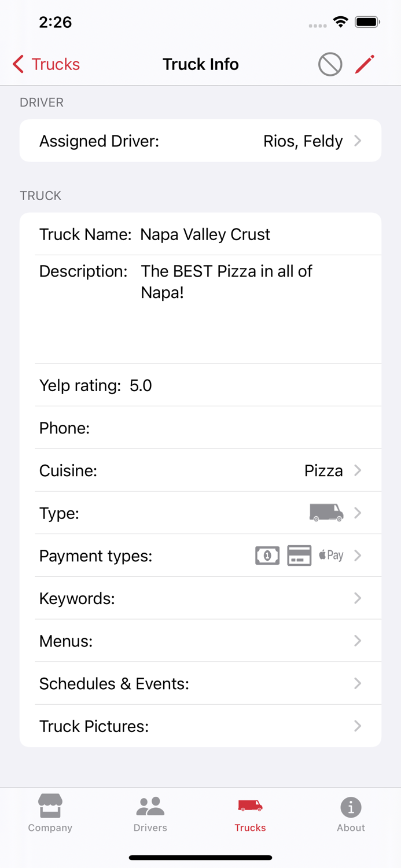Select the credit card payment icon
Viewport: 401px width, 868px height.
[x=299, y=555]
